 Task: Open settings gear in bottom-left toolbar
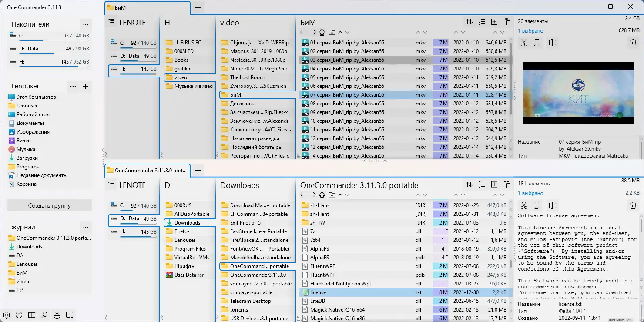coord(7,315)
